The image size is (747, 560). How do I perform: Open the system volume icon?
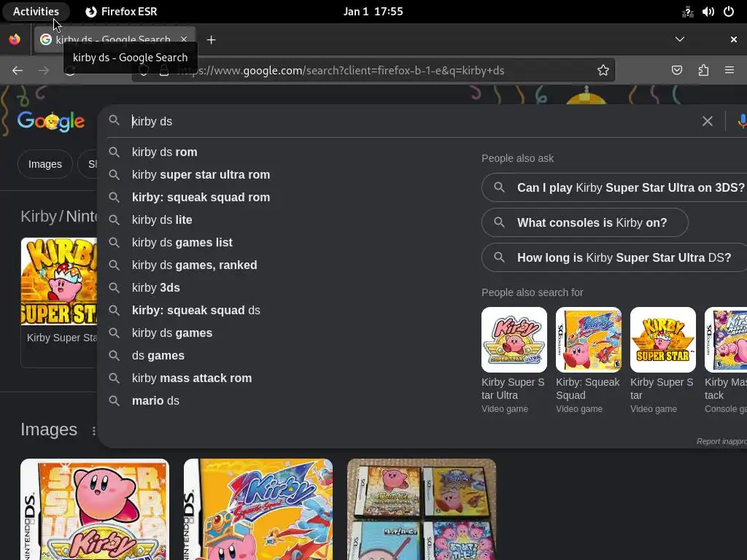pyautogui.click(x=708, y=12)
